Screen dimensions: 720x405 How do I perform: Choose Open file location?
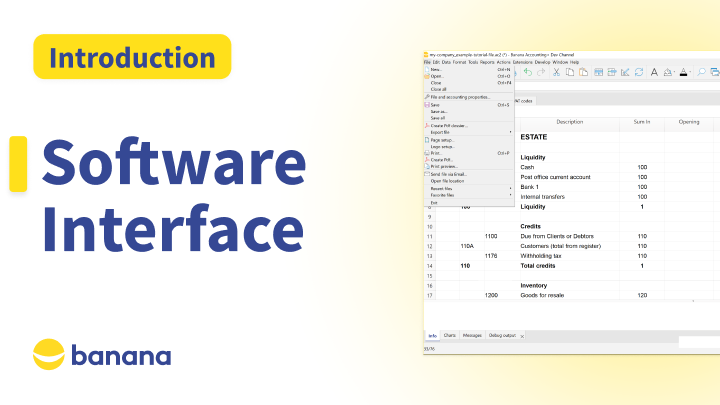tap(468, 181)
